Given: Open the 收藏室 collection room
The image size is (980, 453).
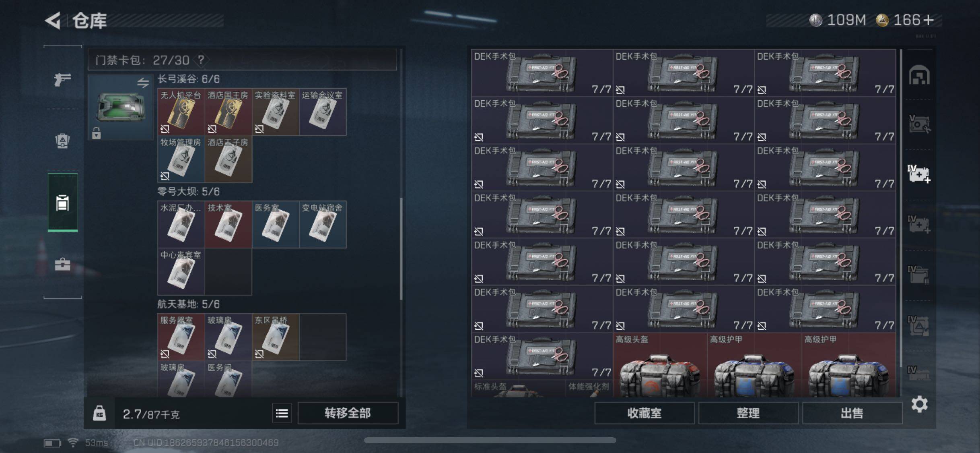Looking at the screenshot, I should tap(644, 413).
